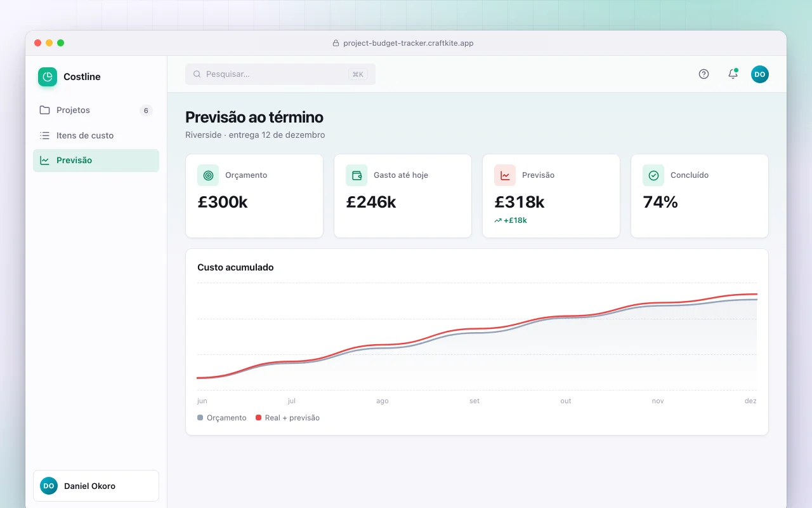Click the Orçamento target icon

coord(208,175)
